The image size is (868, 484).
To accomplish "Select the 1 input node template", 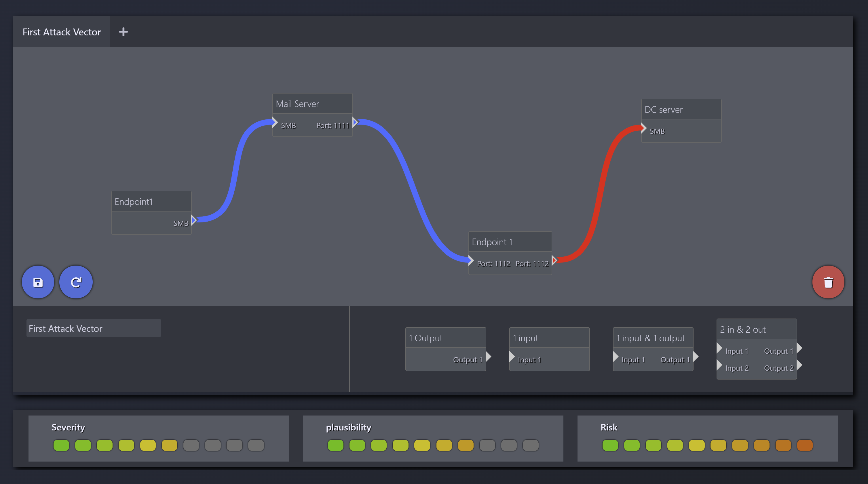I will [x=549, y=338].
